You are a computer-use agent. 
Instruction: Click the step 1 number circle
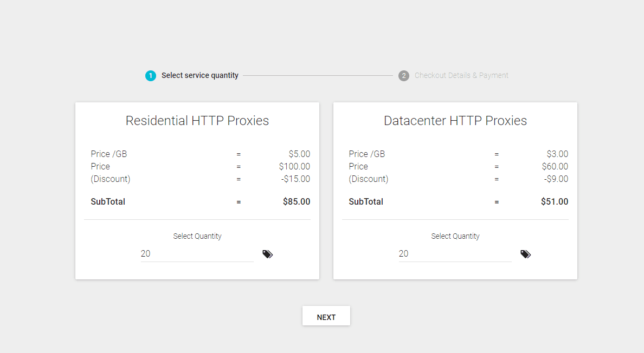(151, 76)
